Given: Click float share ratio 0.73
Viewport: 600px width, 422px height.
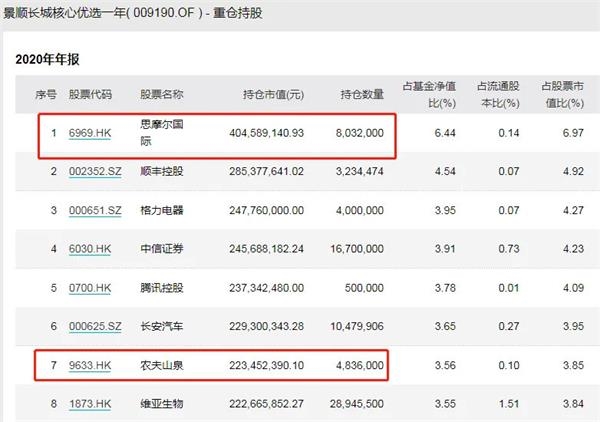Looking at the screenshot, I should [509, 249].
